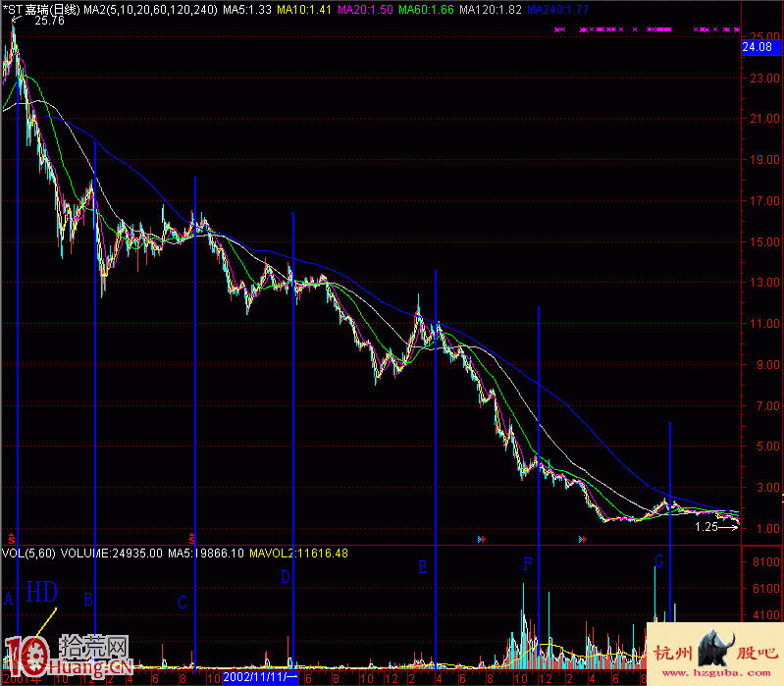
Task: Open the MA2(5,10,20,60,120,240) indicator settings label
Action: coord(150,10)
